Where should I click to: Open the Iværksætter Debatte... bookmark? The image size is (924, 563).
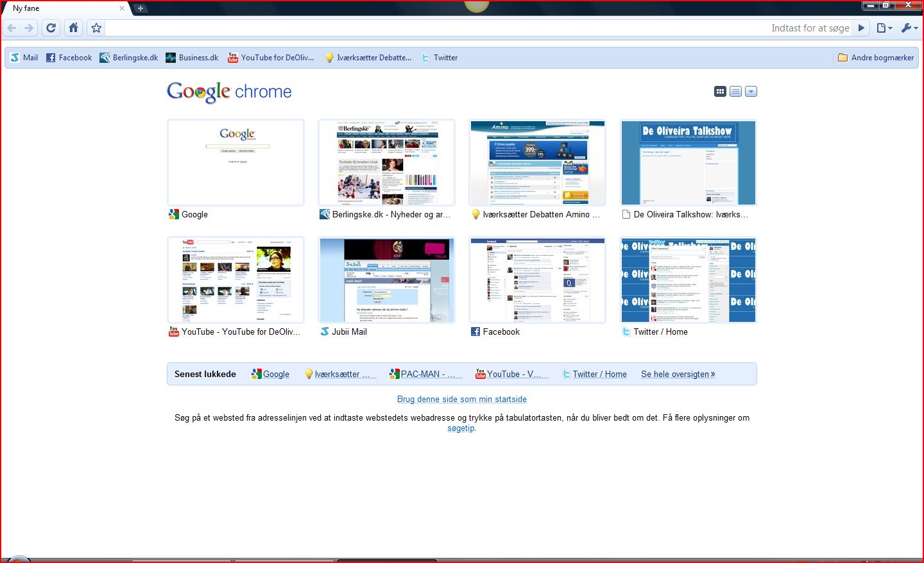point(368,58)
